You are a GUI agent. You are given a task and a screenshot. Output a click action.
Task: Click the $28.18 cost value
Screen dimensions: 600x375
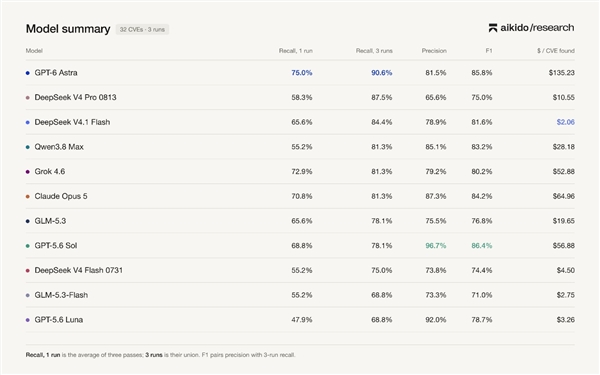click(x=563, y=147)
